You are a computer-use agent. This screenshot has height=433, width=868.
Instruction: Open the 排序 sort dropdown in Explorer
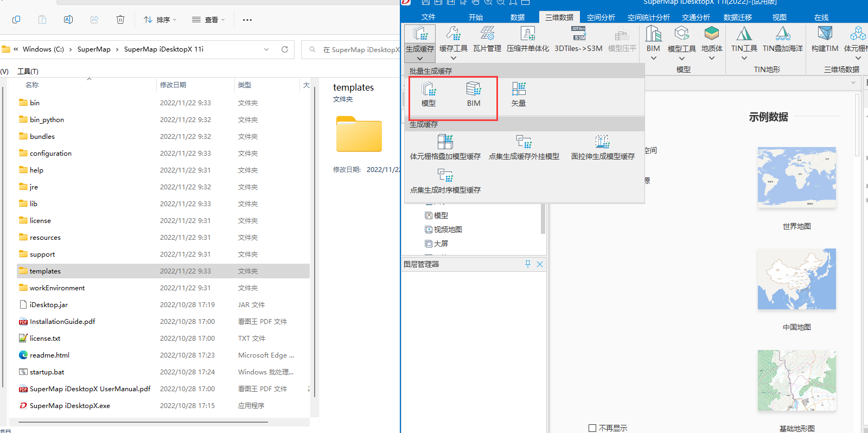click(160, 20)
